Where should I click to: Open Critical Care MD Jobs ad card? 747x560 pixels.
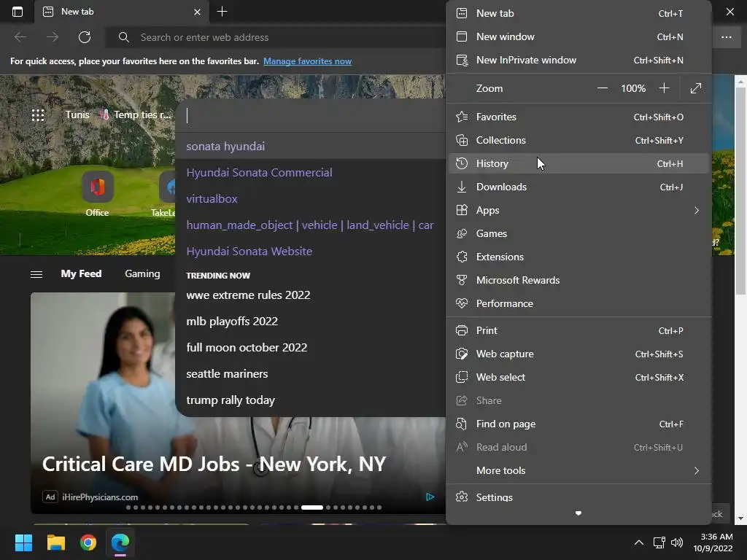pyautogui.click(x=214, y=464)
